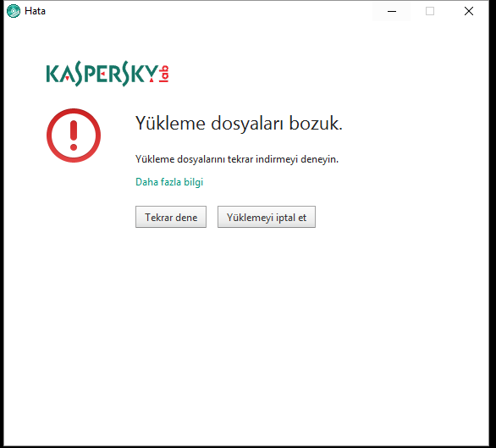Click the Tekrar dene button
Viewport: 496px width, 448px height.
click(171, 217)
